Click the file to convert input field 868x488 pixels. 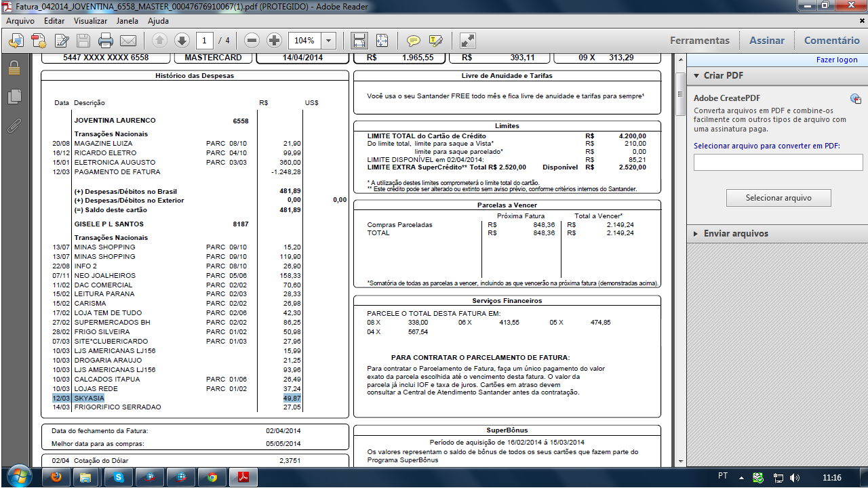point(778,162)
